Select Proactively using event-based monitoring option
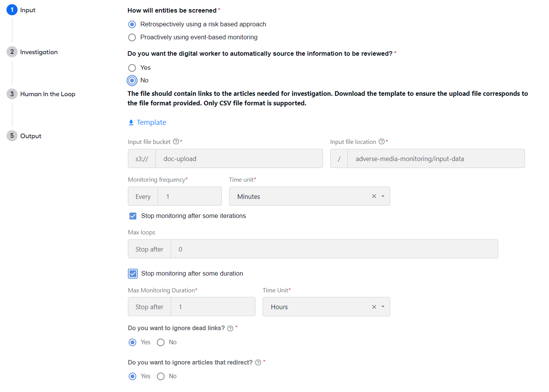This screenshot has height=392, width=549. (132, 37)
